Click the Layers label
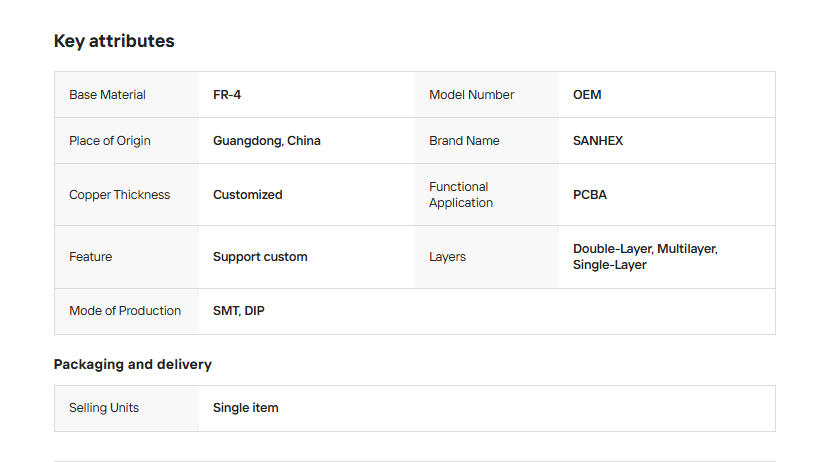This screenshot has width=821, height=462. tap(447, 257)
